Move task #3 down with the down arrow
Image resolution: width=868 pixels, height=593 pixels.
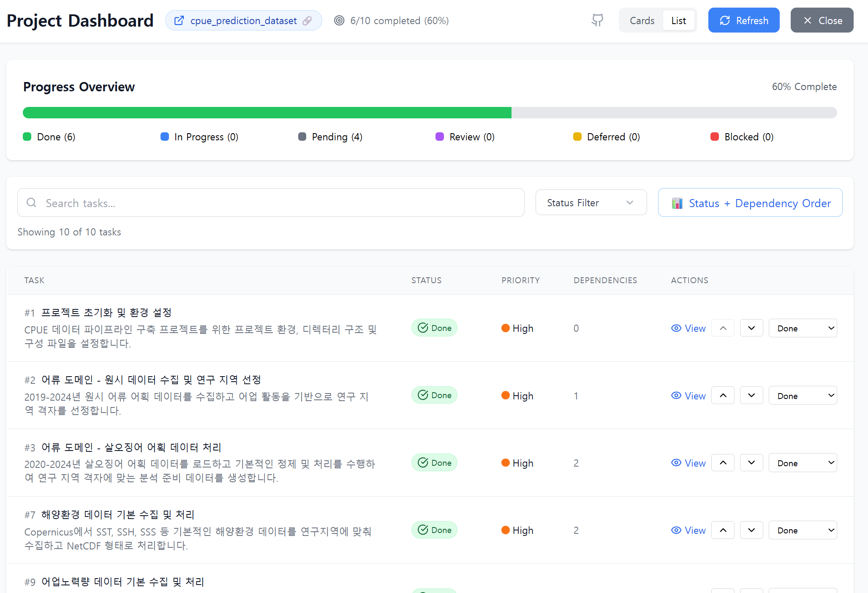point(751,462)
